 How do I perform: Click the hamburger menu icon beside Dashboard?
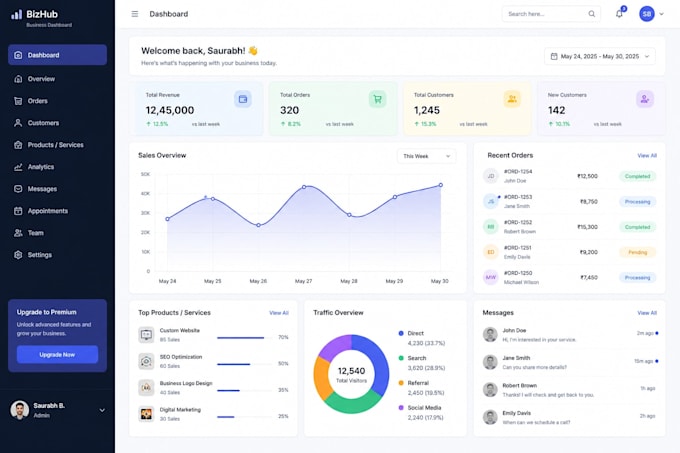click(135, 14)
